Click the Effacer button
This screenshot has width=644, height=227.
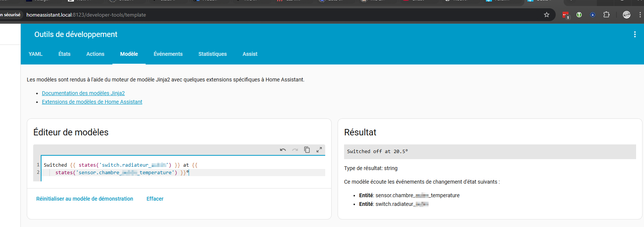click(155, 199)
